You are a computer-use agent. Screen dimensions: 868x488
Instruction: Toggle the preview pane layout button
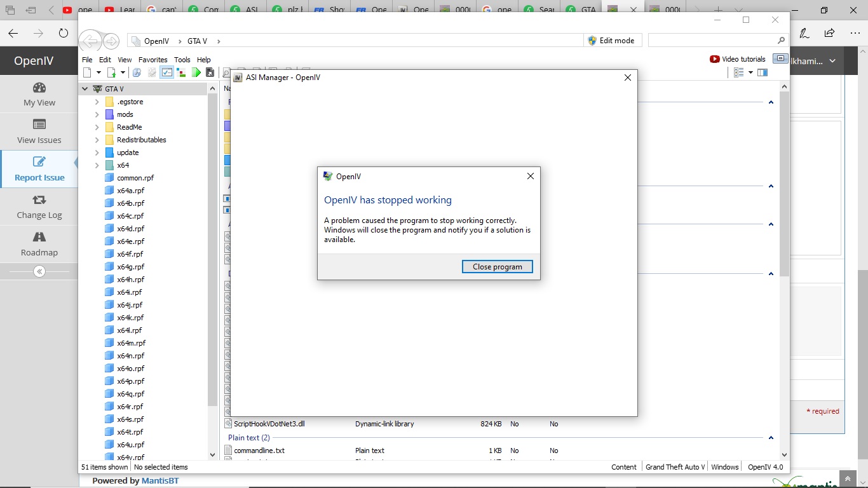pos(763,72)
